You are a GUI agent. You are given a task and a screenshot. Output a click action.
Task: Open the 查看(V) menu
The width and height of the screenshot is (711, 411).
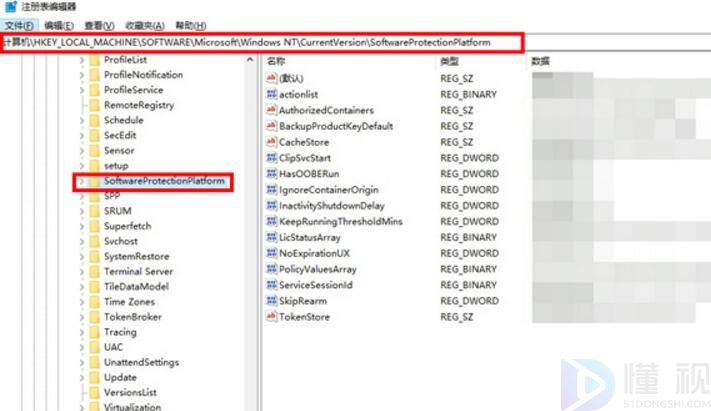click(99, 25)
